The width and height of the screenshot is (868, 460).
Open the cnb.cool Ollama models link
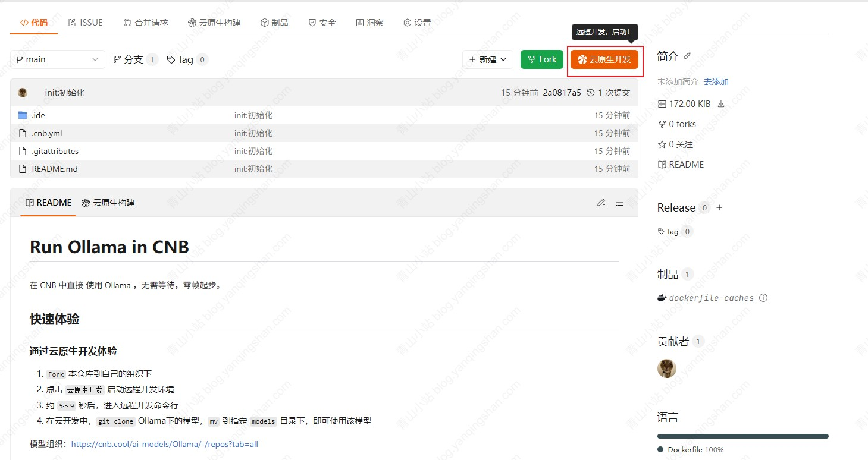[164, 443]
